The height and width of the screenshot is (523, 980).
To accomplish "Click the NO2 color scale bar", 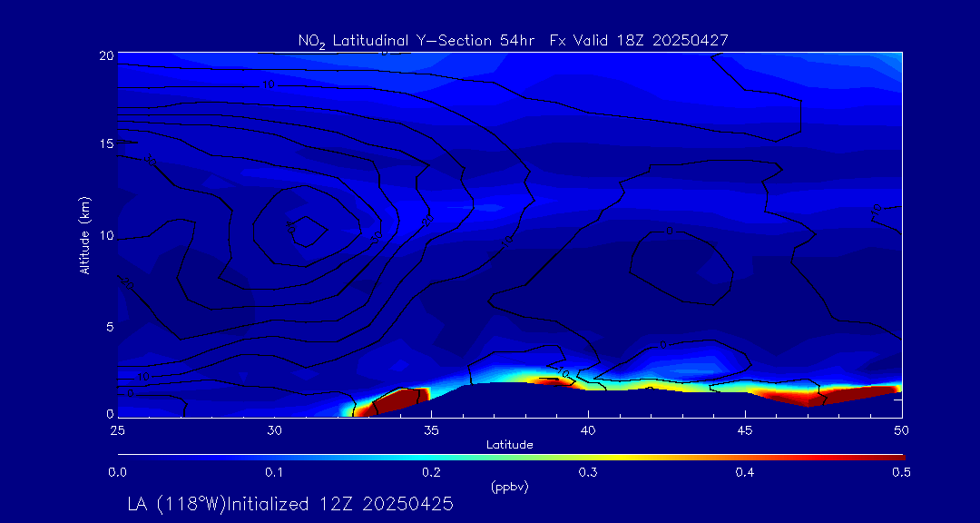I will click(511, 458).
